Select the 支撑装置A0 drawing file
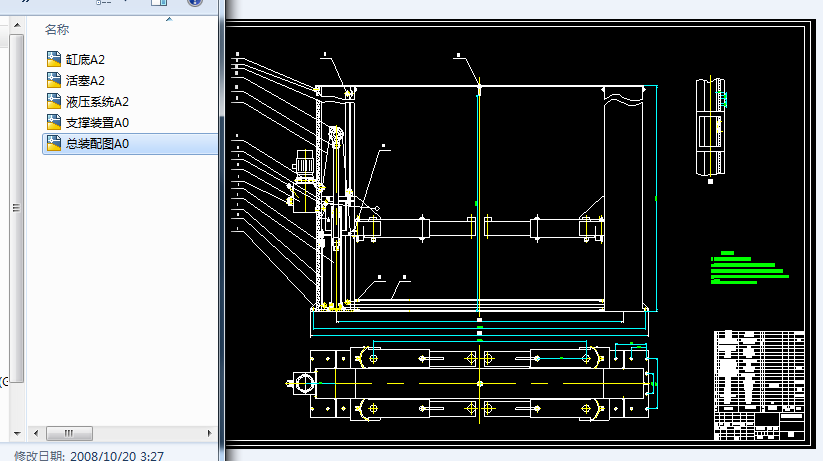The height and width of the screenshot is (461, 823). point(96,122)
